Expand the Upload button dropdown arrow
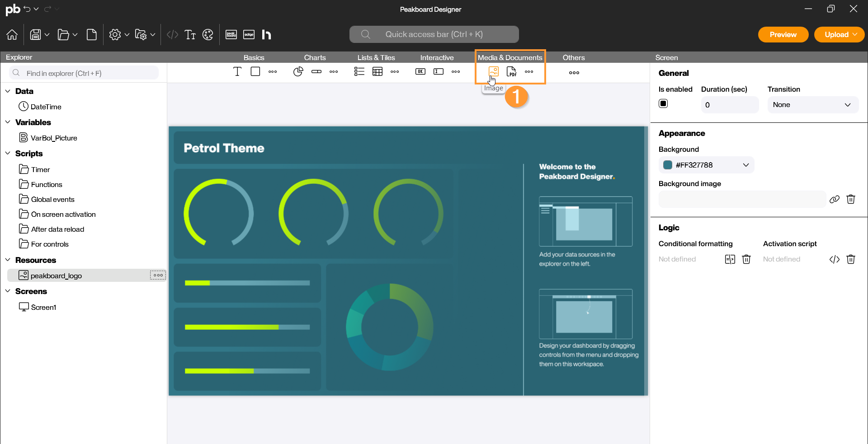Image resolution: width=868 pixels, height=444 pixels. tap(855, 34)
